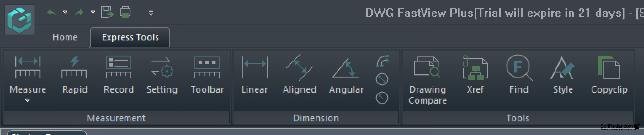Open the customize quick access dropdown
This screenshot has height=135, width=644.
(x=151, y=13)
